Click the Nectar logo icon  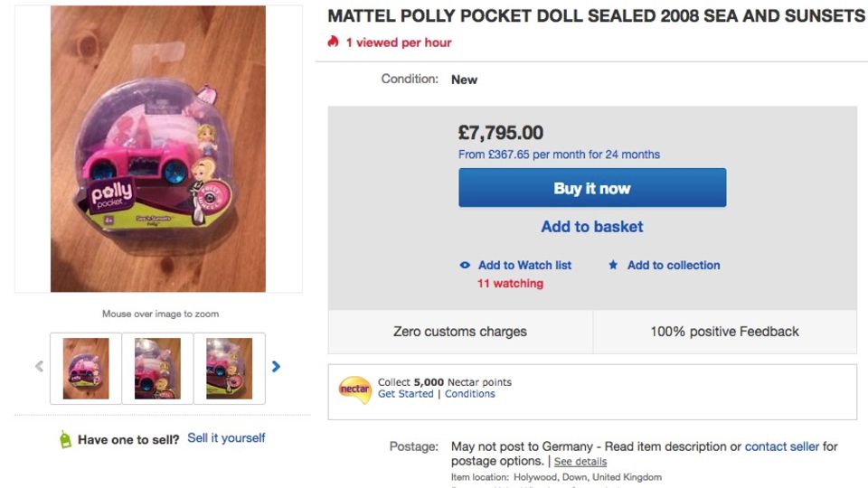click(354, 389)
